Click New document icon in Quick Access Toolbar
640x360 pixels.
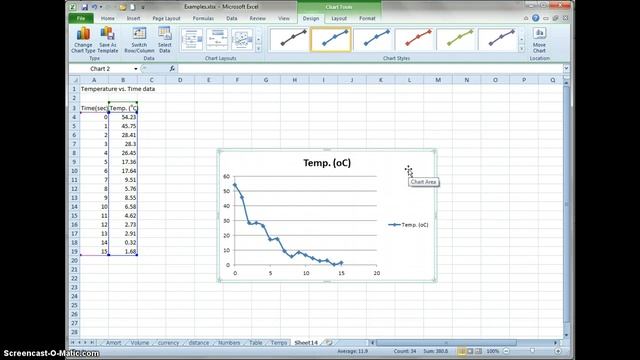[x=133, y=7]
